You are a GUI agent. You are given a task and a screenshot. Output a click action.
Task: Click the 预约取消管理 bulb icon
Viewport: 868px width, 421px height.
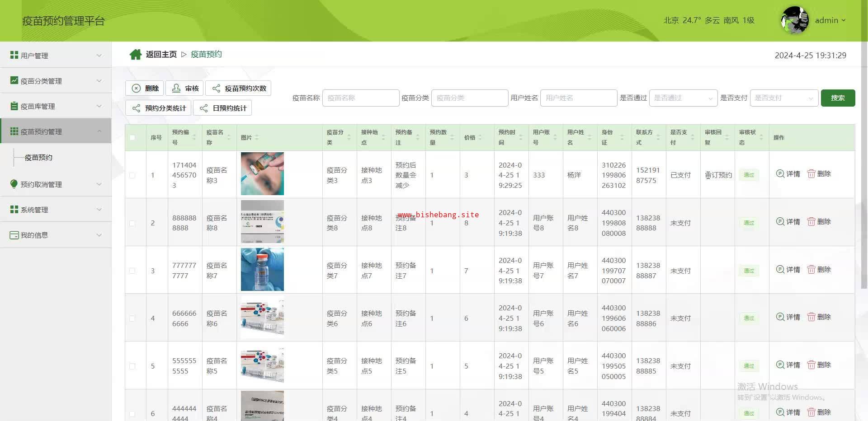pyautogui.click(x=14, y=184)
